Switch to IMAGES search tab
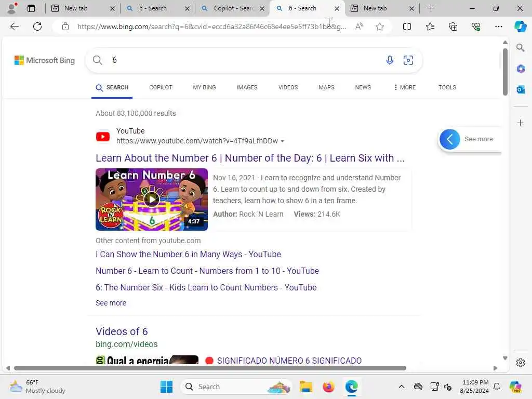 247,87
